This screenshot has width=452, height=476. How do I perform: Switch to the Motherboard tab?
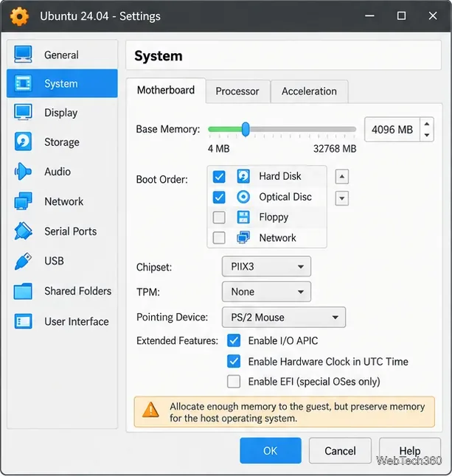(x=166, y=90)
